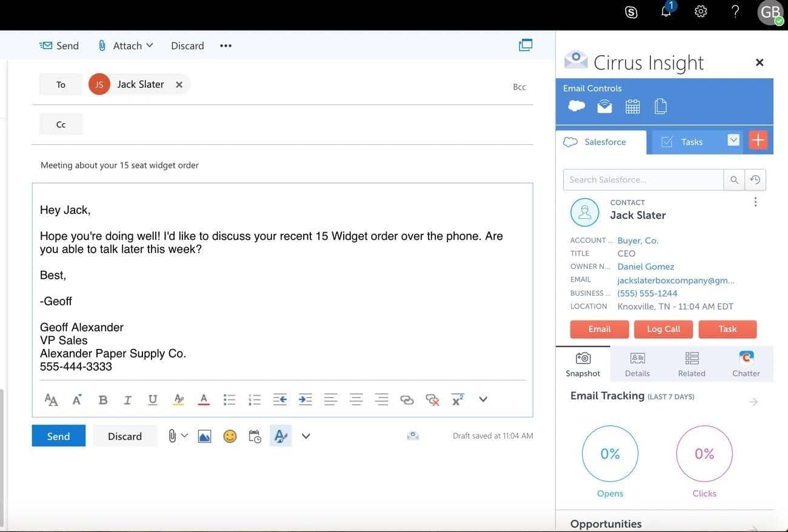Image resolution: width=788 pixels, height=532 pixels.
Task: Open the Salesforce search history icon
Action: pos(753,178)
